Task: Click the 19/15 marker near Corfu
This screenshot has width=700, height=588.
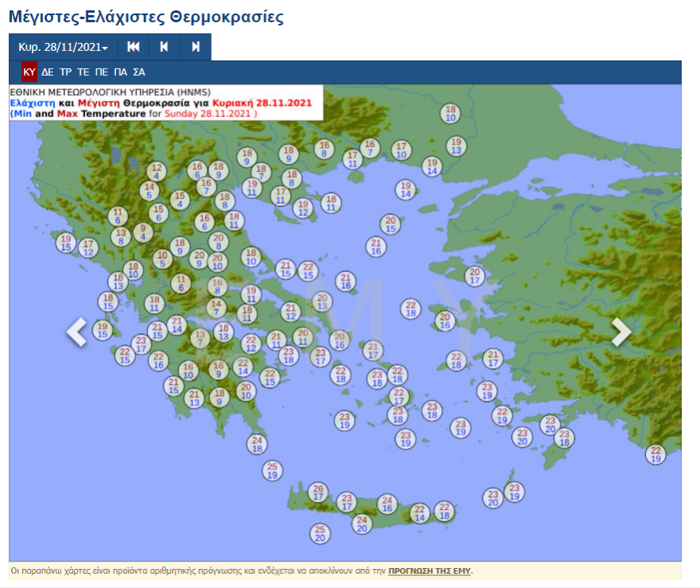Action: click(x=67, y=241)
